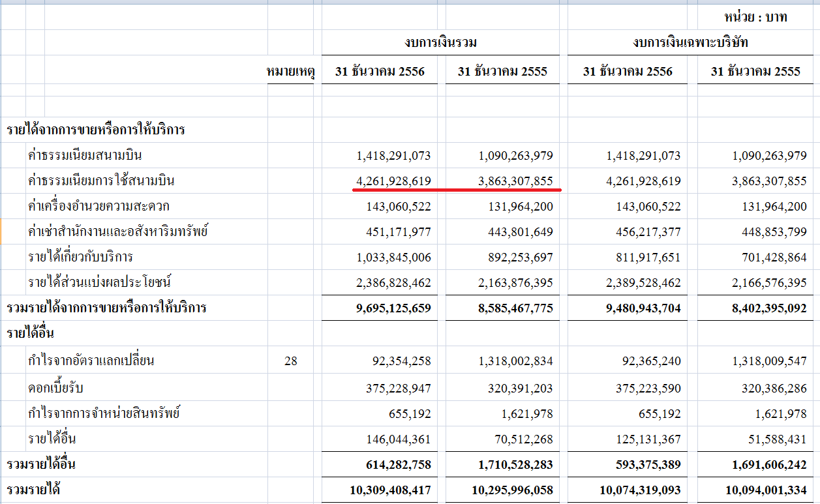Select the grand total 10,295,996,058

point(512,490)
